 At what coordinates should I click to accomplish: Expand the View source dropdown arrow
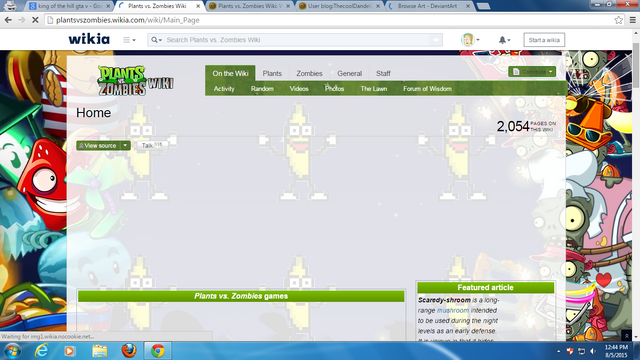coord(125,146)
